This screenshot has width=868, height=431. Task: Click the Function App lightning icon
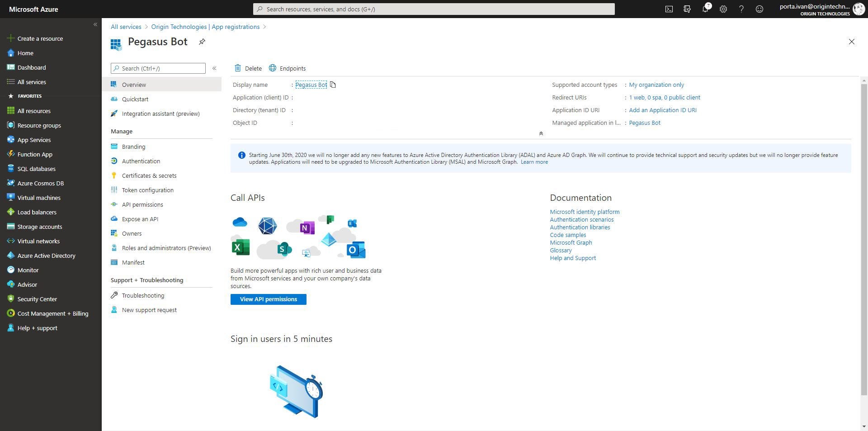click(11, 154)
